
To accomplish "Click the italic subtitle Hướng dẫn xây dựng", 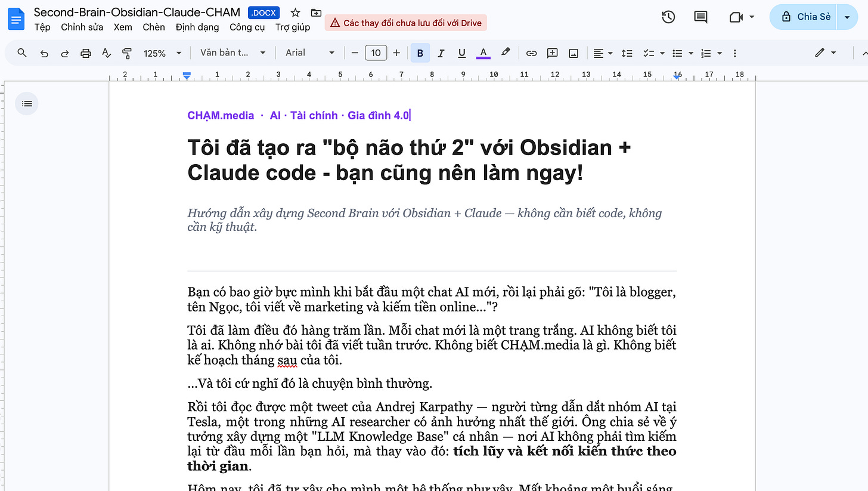I will 424,220.
